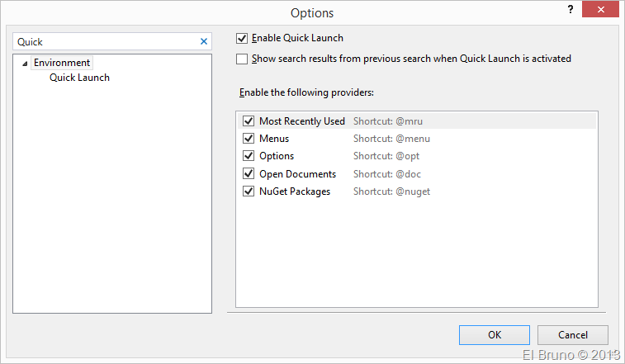625x364 pixels.
Task: Disable the Options provider checkbox
Action: pyautogui.click(x=249, y=156)
